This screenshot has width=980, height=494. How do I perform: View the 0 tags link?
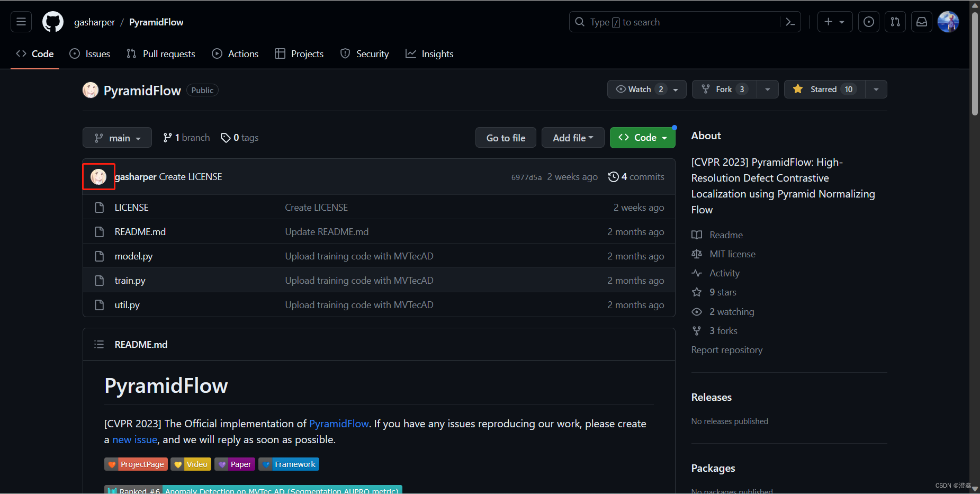240,138
